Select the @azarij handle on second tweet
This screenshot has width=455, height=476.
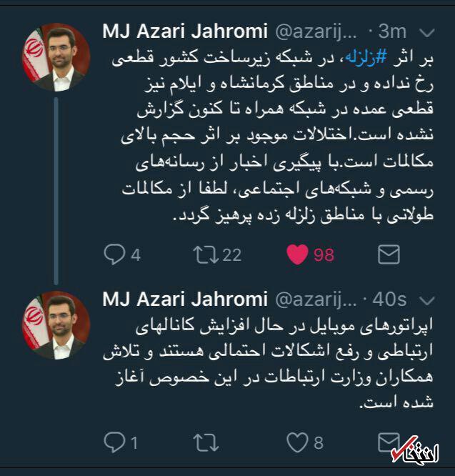316,300
